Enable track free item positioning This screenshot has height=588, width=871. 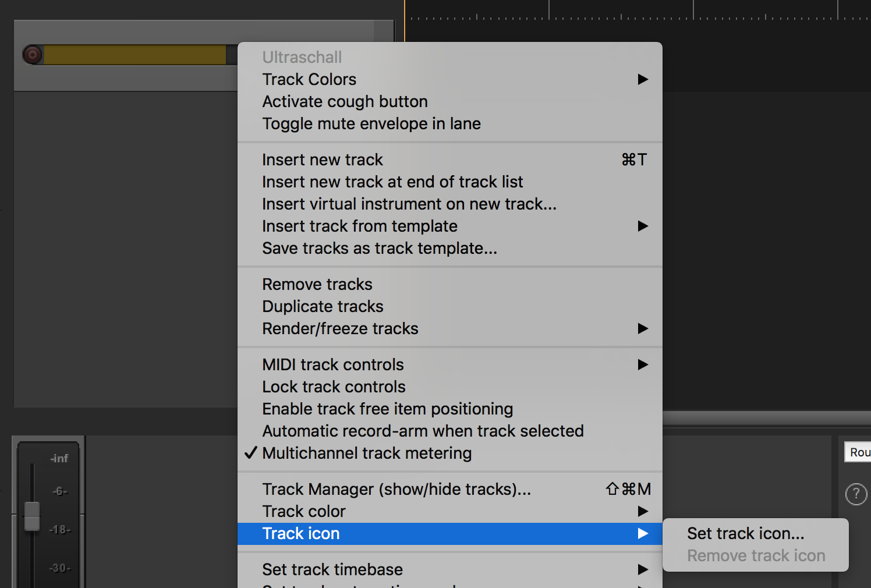[x=387, y=409]
